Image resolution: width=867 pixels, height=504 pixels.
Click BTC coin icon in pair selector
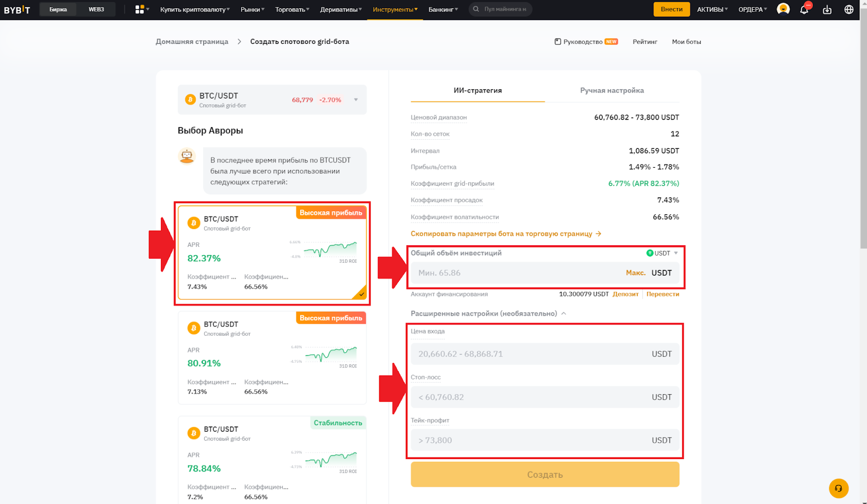190,100
